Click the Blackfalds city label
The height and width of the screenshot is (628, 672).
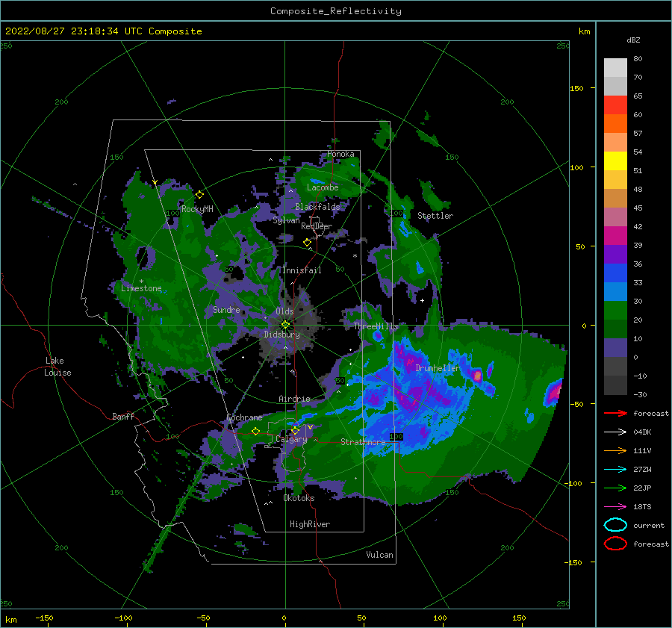(x=317, y=207)
